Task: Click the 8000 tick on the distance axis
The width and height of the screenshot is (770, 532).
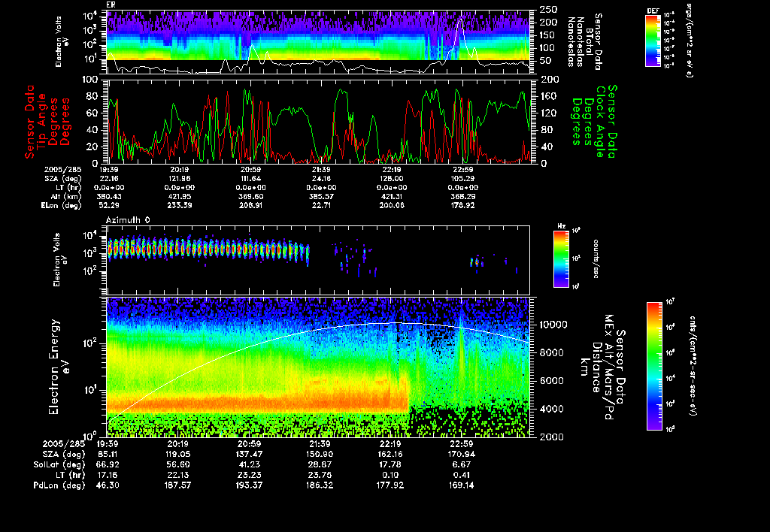Action: (x=553, y=353)
